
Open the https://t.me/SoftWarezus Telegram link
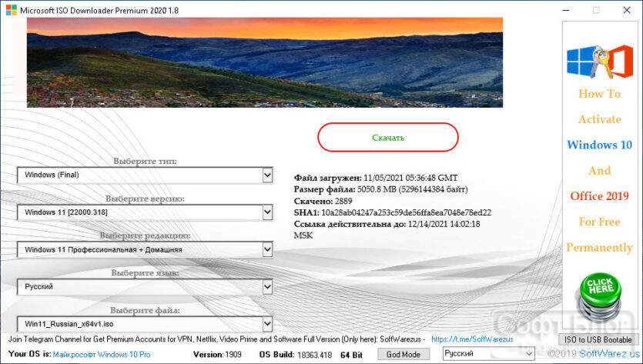[x=472, y=339]
